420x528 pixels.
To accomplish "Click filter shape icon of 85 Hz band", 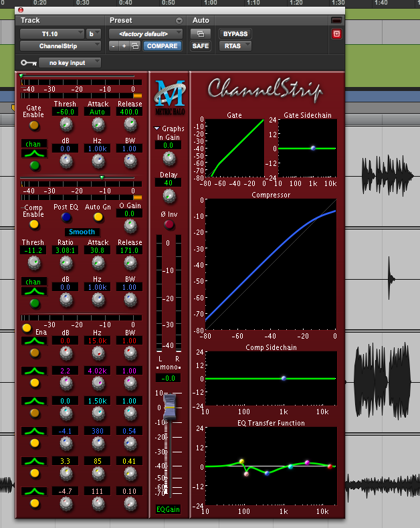I will click(x=34, y=461).
